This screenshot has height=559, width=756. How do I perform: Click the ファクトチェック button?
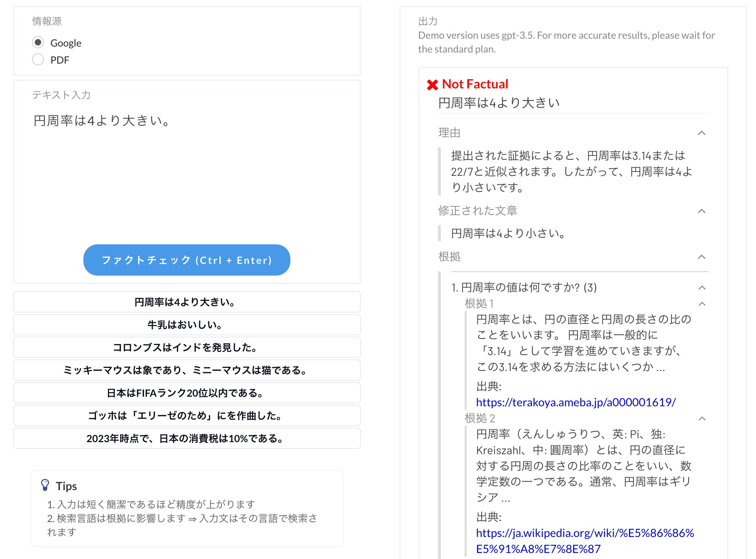(x=186, y=260)
